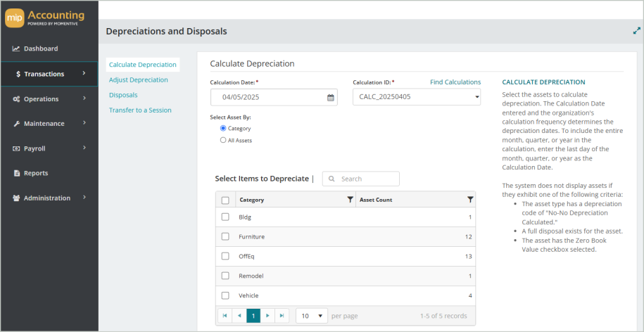The width and height of the screenshot is (644, 332).
Task: Check the Furniture category checkbox
Action: [225, 236]
